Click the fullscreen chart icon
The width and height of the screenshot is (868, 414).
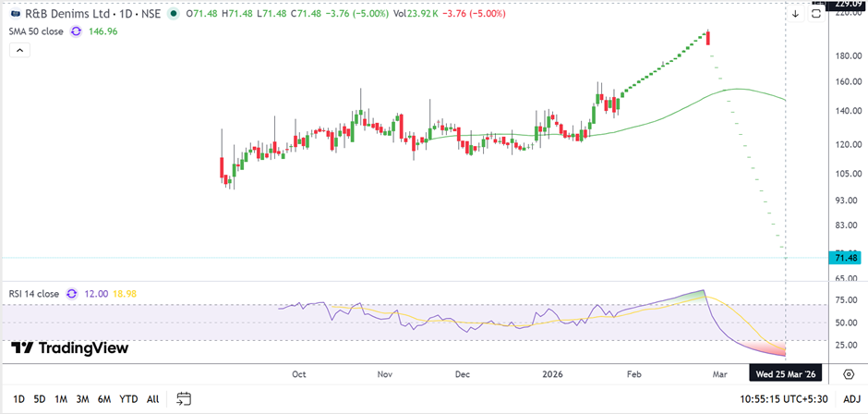pyautogui.click(x=816, y=14)
